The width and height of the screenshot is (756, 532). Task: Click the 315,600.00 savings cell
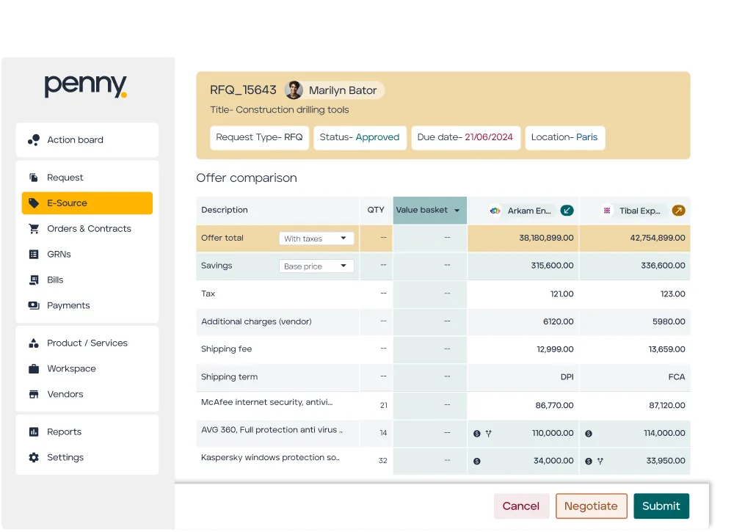tap(523, 266)
